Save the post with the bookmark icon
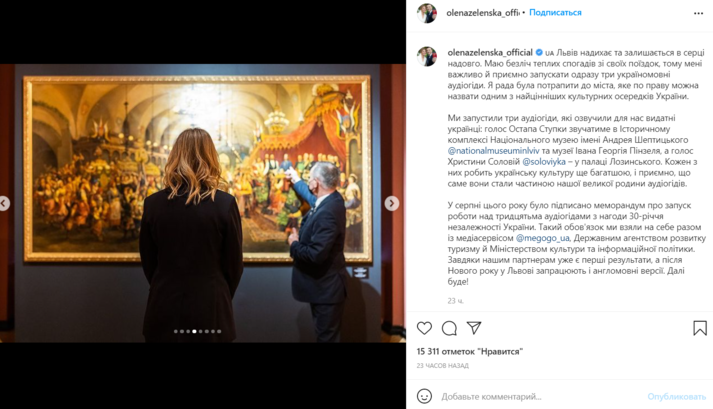This screenshot has height=409, width=713. click(700, 328)
